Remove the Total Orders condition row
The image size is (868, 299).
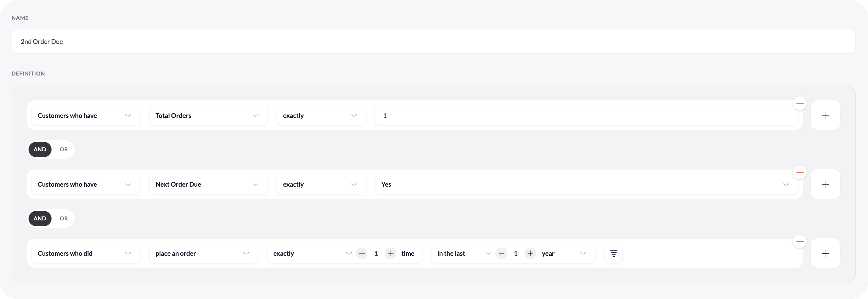point(800,103)
